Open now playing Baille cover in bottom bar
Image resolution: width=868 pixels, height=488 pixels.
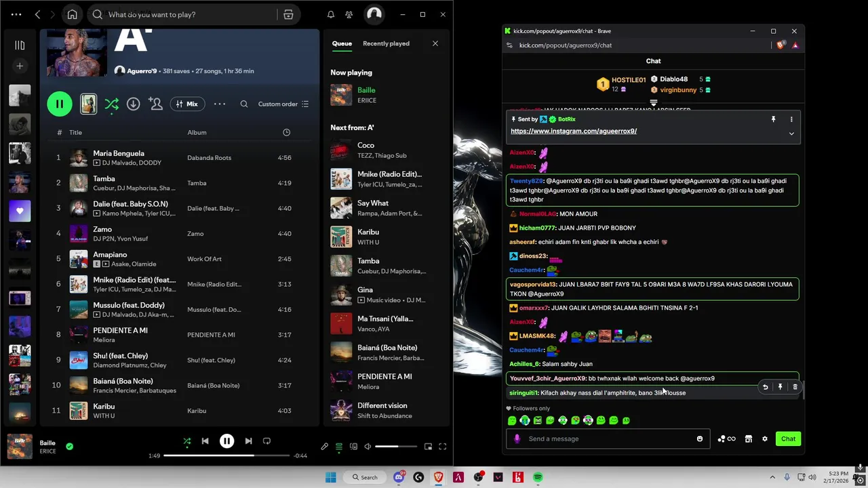click(20, 447)
